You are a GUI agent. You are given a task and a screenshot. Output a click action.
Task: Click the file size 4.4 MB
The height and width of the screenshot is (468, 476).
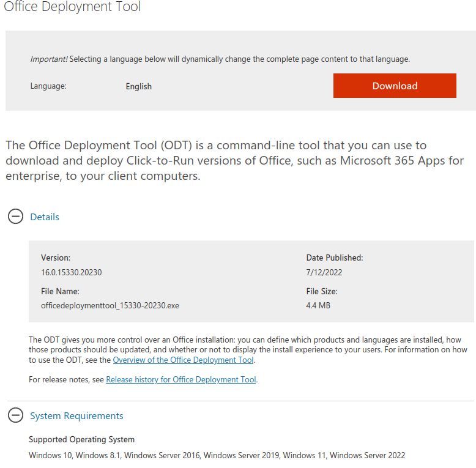tap(318, 305)
